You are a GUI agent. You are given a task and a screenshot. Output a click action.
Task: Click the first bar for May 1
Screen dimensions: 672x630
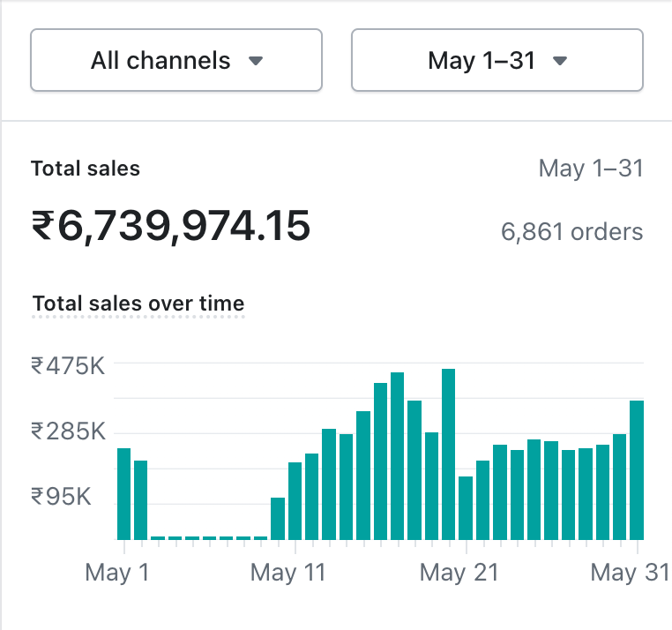point(123,493)
